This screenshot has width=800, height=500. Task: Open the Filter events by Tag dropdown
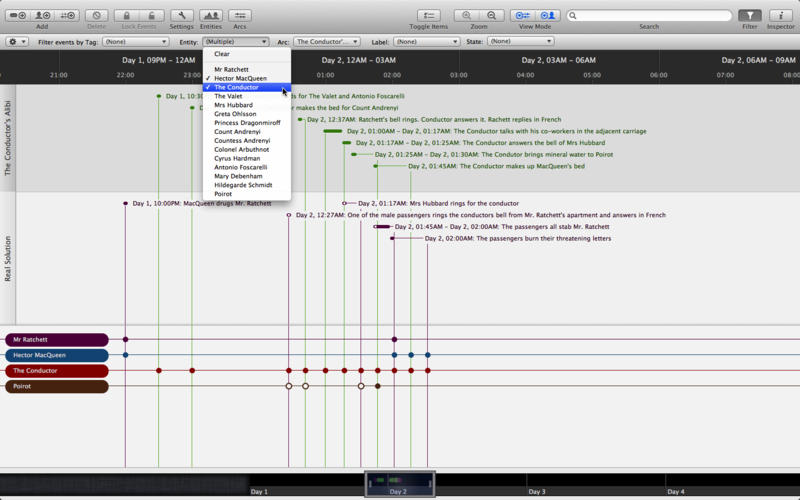135,42
